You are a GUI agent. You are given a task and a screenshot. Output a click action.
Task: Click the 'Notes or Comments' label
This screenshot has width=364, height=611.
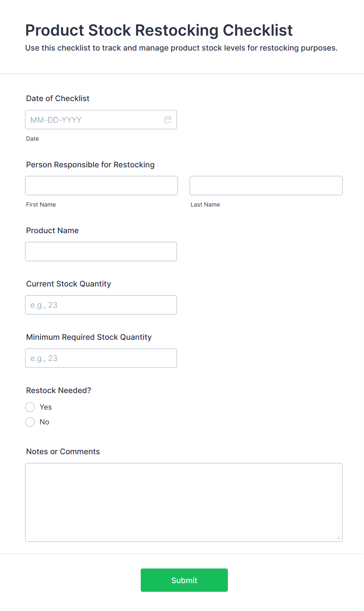pyautogui.click(x=63, y=451)
